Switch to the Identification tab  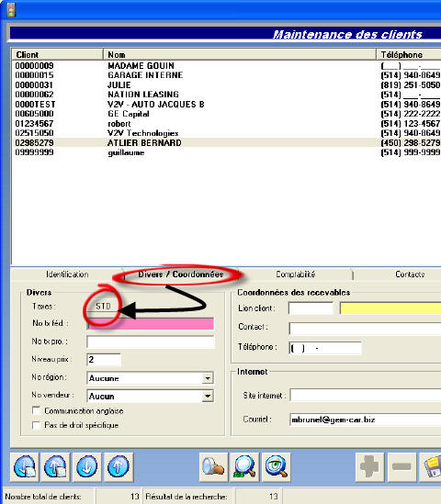pyautogui.click(x=67, y=274)
